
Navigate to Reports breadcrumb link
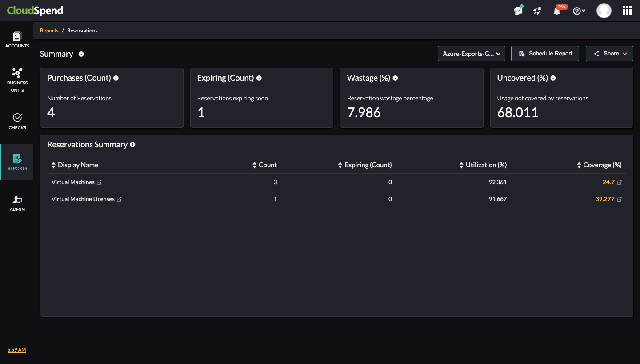(49, 31)
